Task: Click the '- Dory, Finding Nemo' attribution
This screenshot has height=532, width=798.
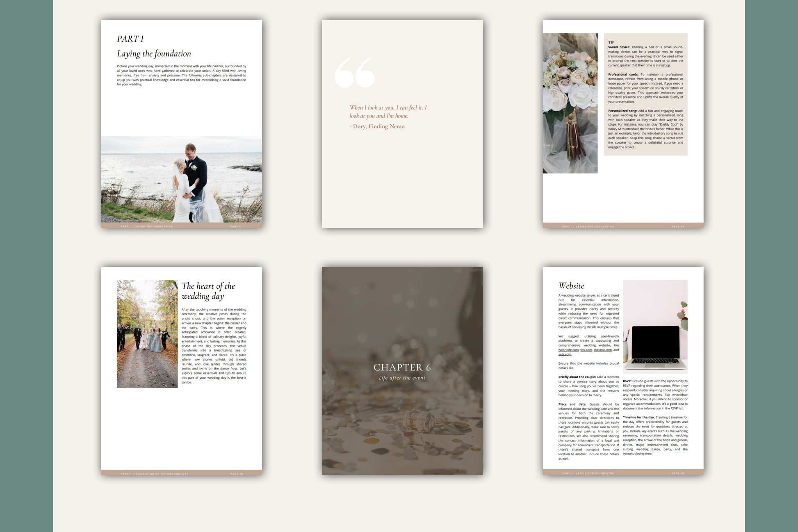Action: [x=377, y=126]
